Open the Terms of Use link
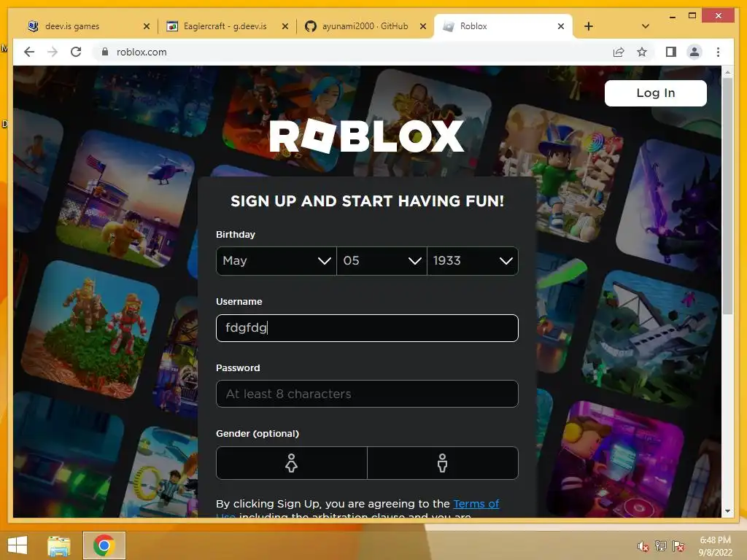Image resolution: width=747 pixels, height=560 pixels. pos(476,504)
